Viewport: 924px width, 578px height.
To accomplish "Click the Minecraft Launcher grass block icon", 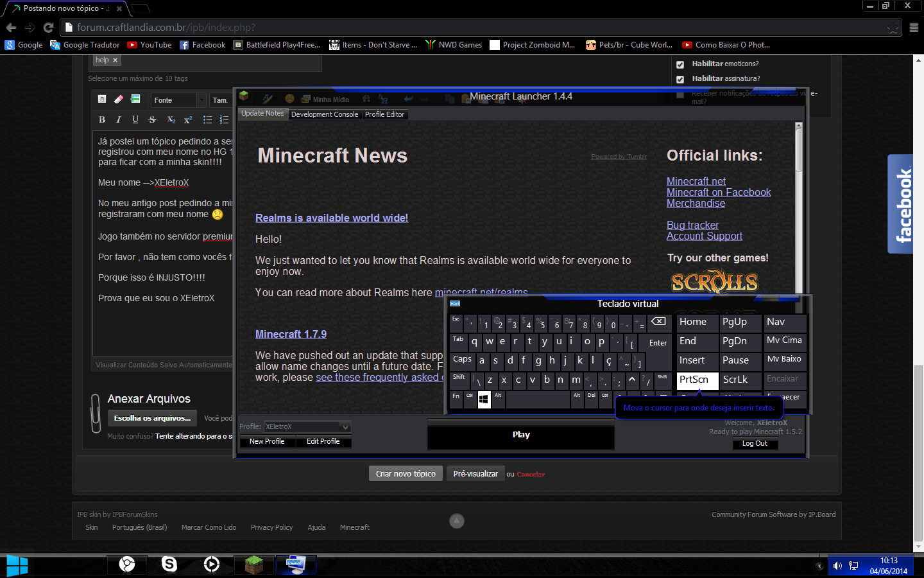I will tap(244, 96).
